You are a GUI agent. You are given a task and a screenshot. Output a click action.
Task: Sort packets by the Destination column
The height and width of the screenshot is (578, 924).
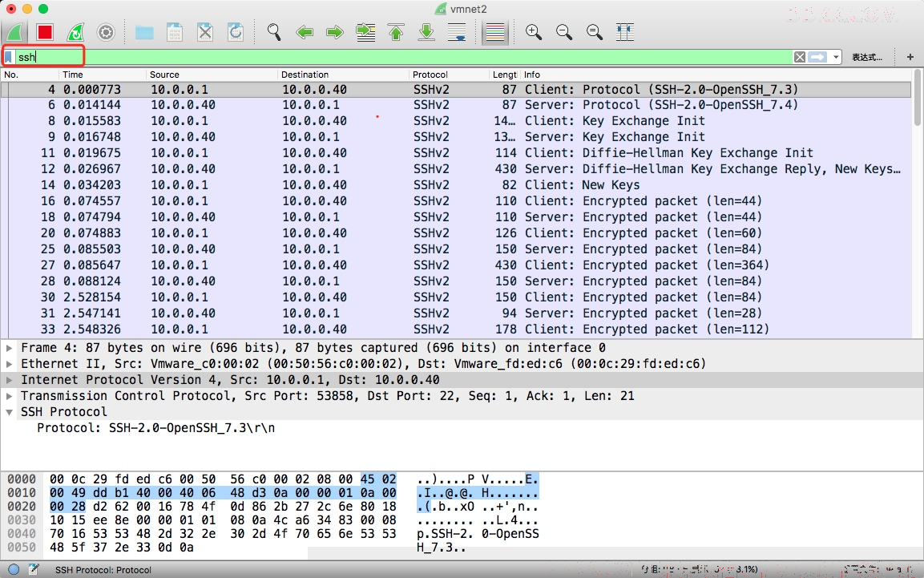click(342, 75)
